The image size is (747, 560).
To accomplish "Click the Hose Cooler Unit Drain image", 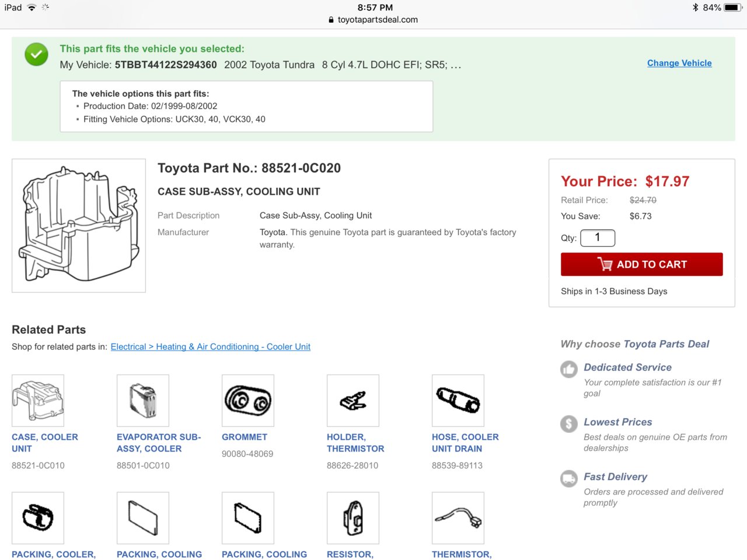I will (458, 401).
